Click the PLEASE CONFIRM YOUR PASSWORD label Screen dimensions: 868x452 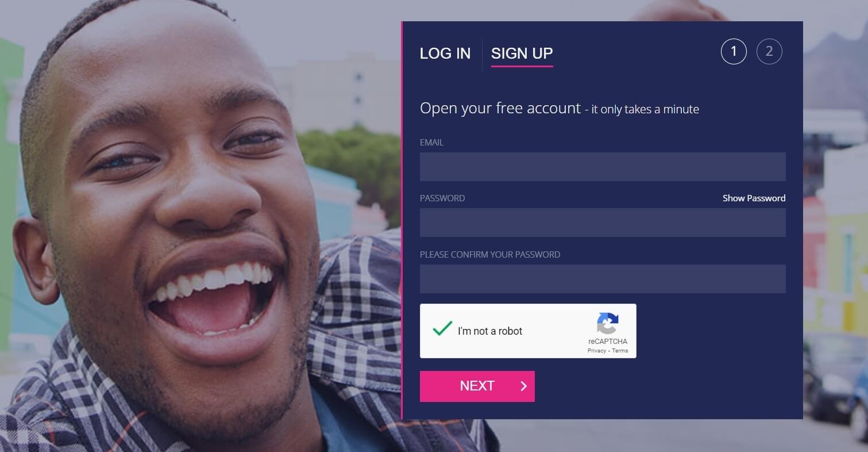[x=490, y=254]
